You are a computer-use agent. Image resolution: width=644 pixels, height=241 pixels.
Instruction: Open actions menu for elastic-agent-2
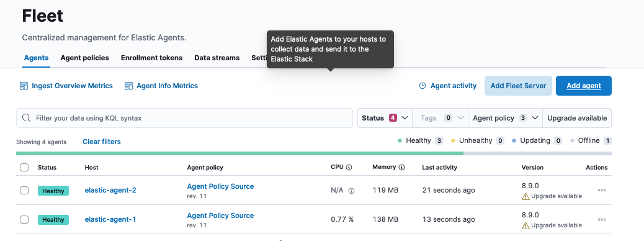602,191
